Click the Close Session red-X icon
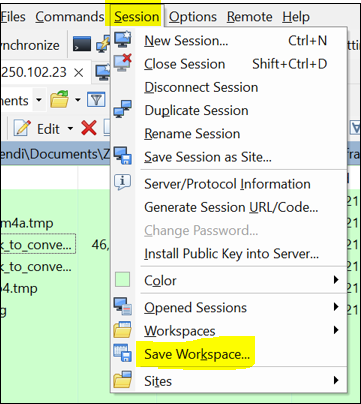 (x=122, y=63)
